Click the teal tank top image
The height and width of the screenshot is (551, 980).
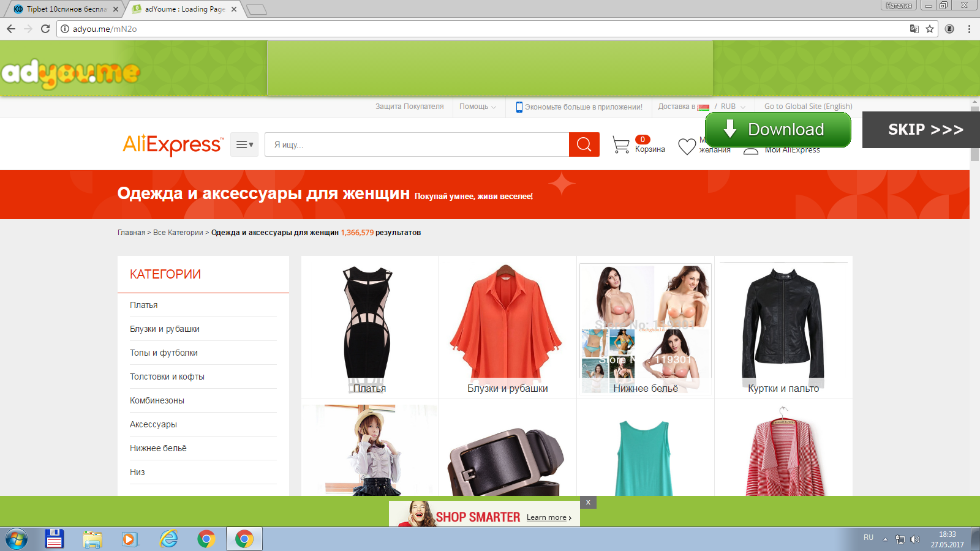644,458
